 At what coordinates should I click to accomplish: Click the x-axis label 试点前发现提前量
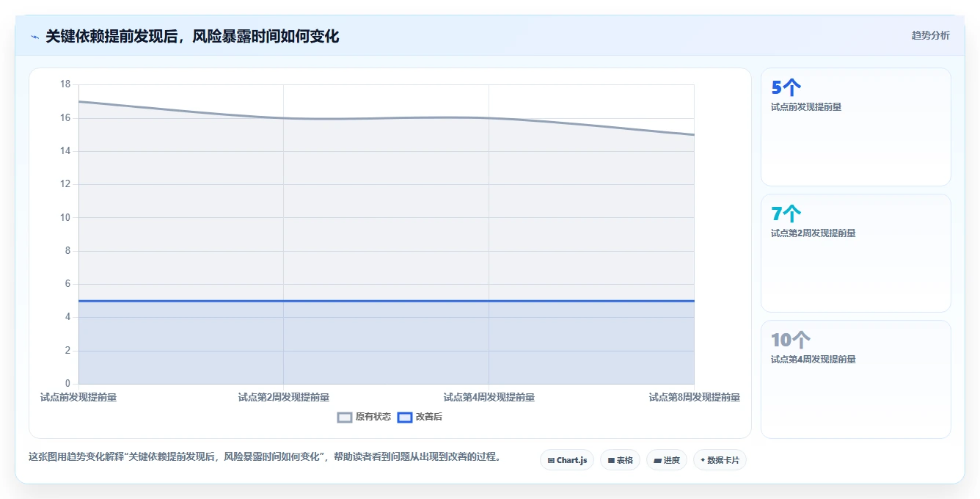[78, 397]
